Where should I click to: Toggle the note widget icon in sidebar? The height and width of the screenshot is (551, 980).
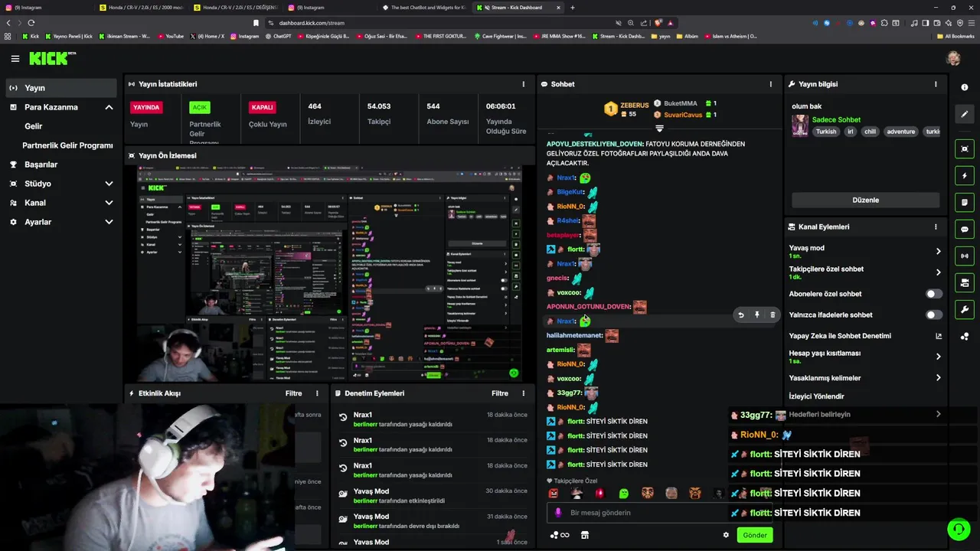click(x=965, y=203)
